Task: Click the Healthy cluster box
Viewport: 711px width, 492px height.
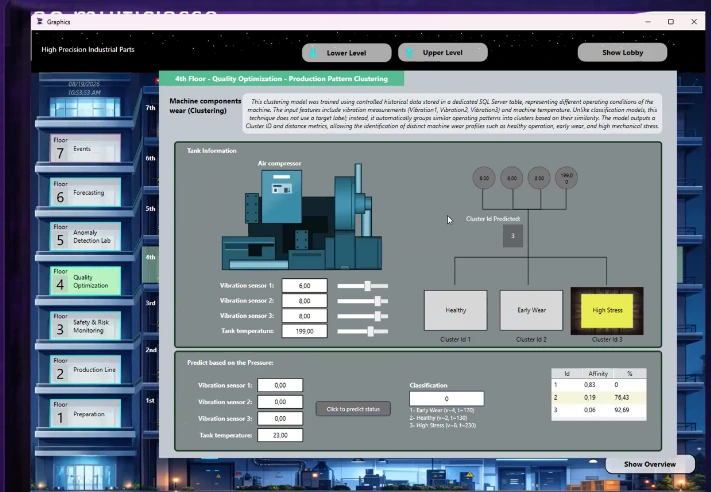Action: point(456,310)
